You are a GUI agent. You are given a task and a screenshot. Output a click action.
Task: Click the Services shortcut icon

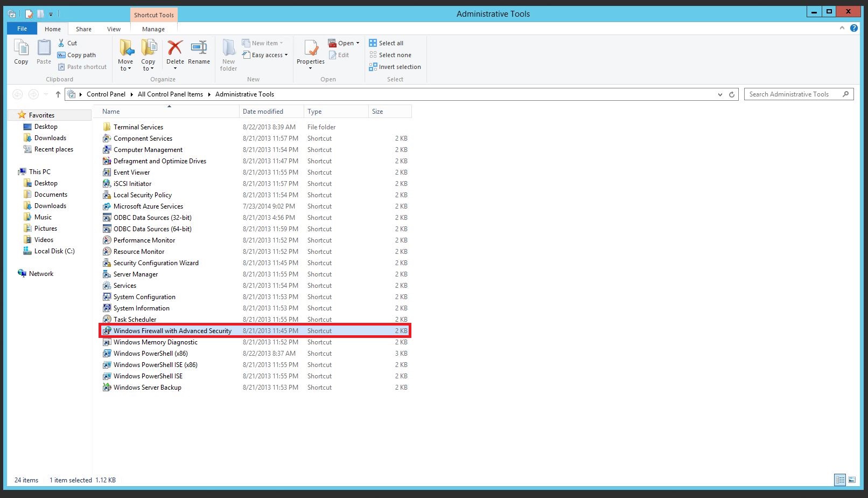click(x=107, y=286)
